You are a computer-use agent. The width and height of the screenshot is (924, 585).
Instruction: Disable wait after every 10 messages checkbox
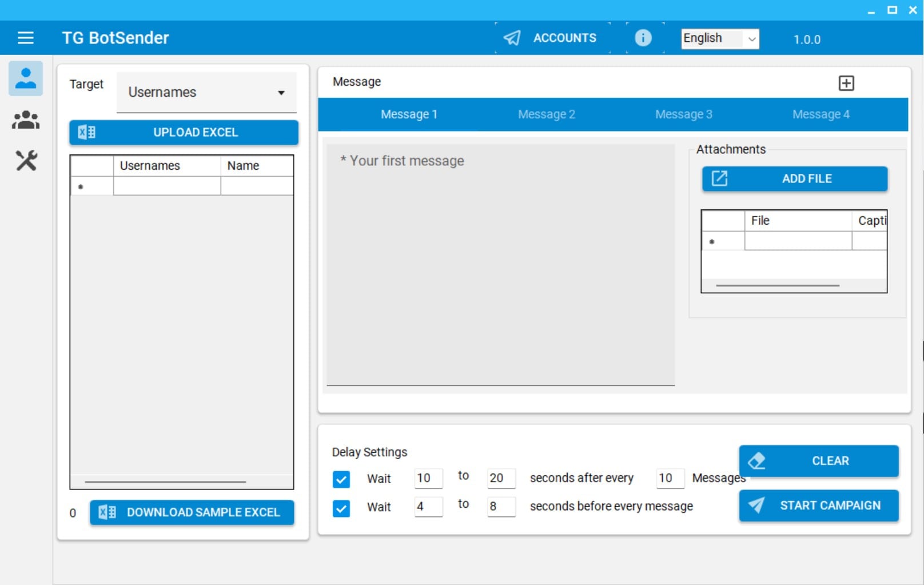coord(341,479)
